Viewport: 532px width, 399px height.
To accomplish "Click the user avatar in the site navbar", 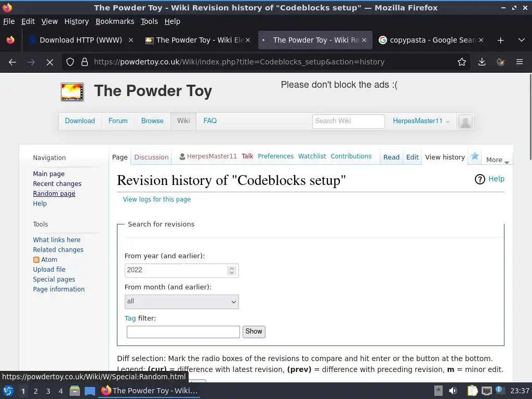I will [465, 122].
